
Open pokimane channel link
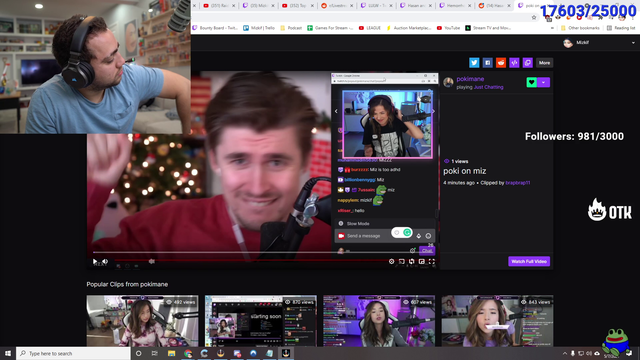(470, 79)
